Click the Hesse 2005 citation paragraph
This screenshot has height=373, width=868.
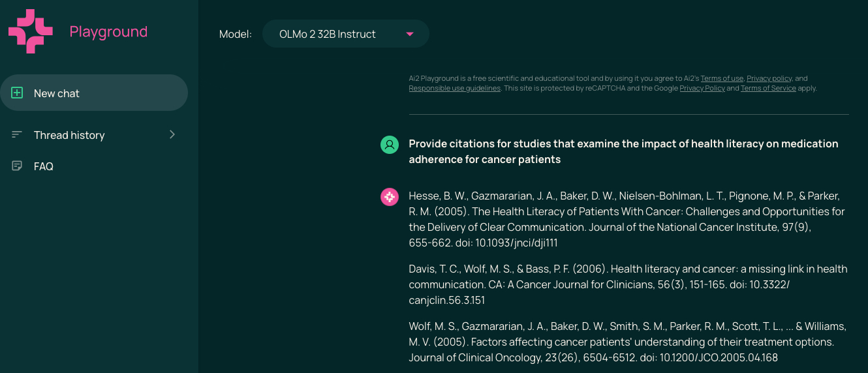(627, 219)
